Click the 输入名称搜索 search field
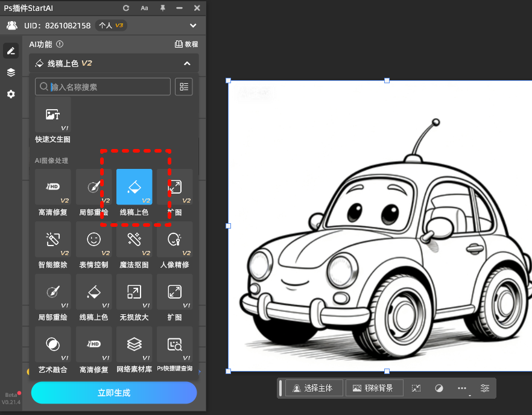The height and width of the screenshot is (415, 532). [103, 87]
